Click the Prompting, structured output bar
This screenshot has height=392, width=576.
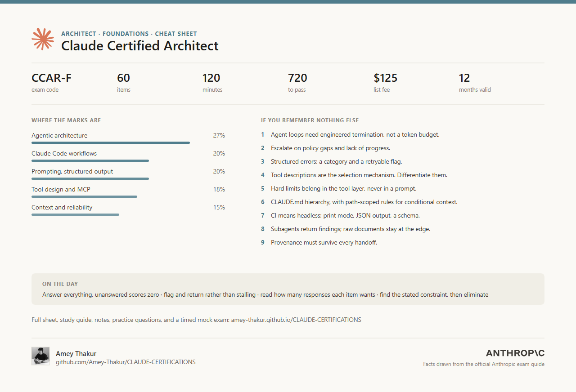[90, 179]
